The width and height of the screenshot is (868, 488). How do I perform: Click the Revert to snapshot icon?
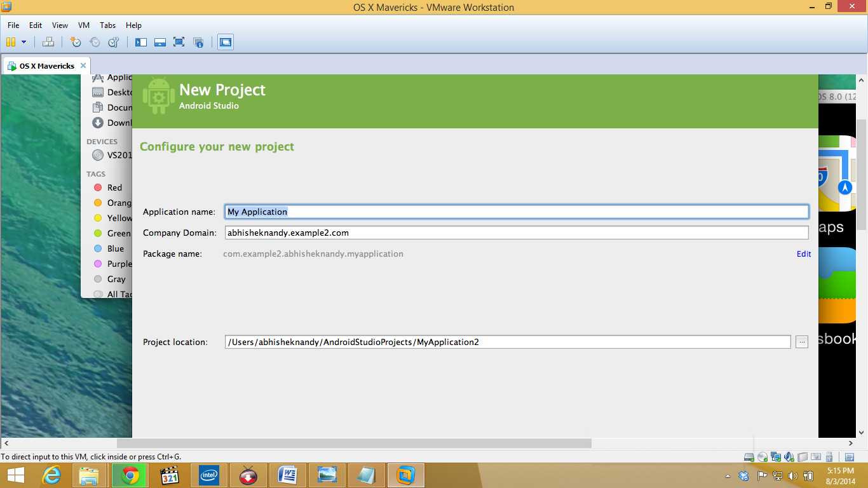(x=95, y=42)
